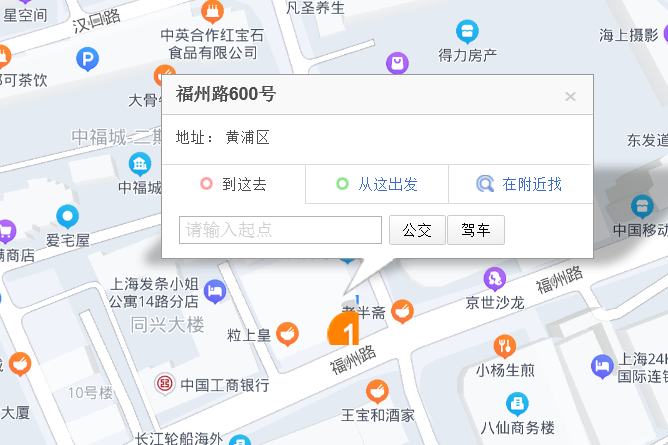668x445 pixels.
Task: Click the 中国移动 store marker icon
Action: pos(642,207)
